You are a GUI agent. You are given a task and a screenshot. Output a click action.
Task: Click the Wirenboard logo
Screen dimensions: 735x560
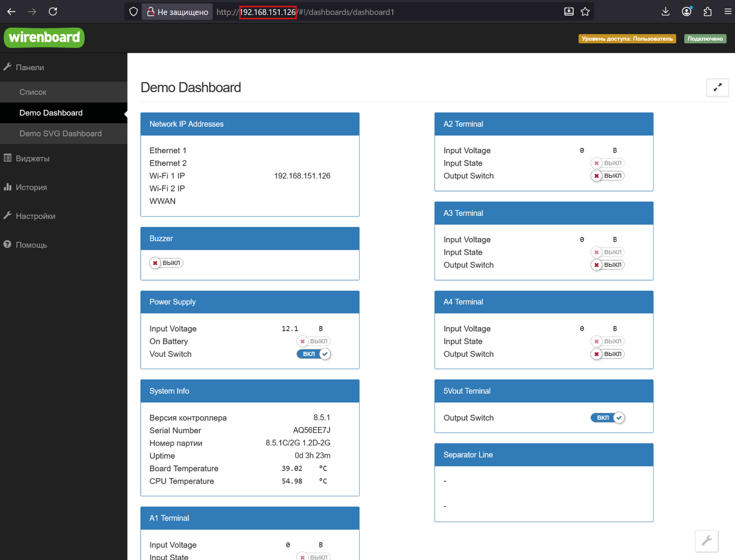(x=44, y=38)
